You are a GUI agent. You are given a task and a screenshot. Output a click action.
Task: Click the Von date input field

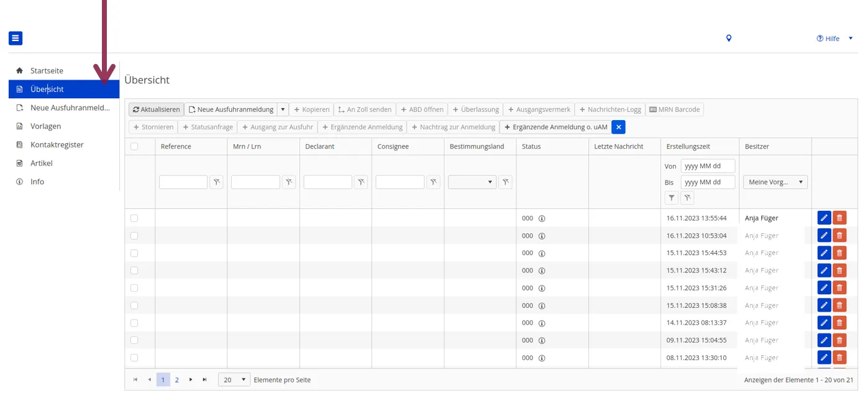click(708, 166)
